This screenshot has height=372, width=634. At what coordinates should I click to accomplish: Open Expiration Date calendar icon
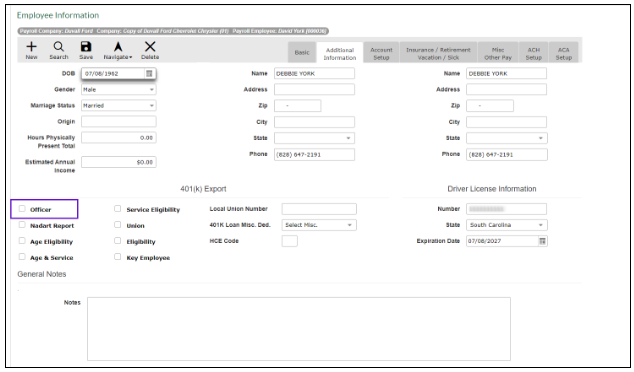click(x=542, y=241)
